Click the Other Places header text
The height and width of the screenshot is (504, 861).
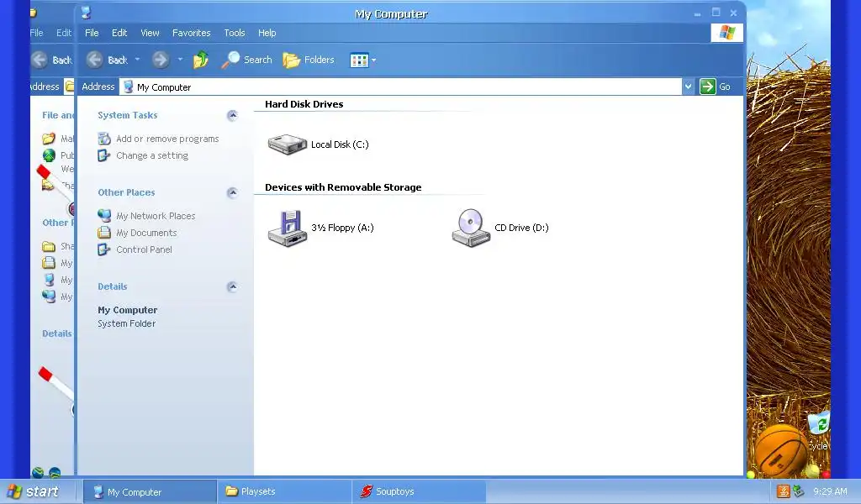(126, 192)
